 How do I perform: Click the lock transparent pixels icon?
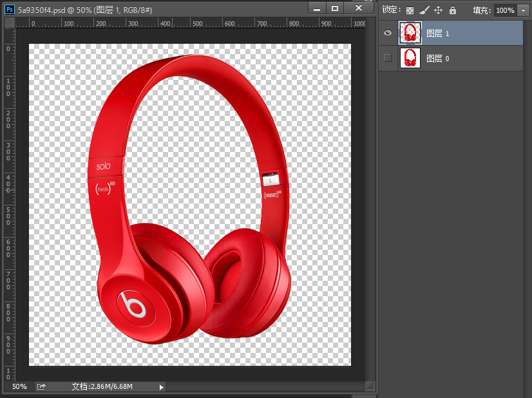click(x=410, y=10)
